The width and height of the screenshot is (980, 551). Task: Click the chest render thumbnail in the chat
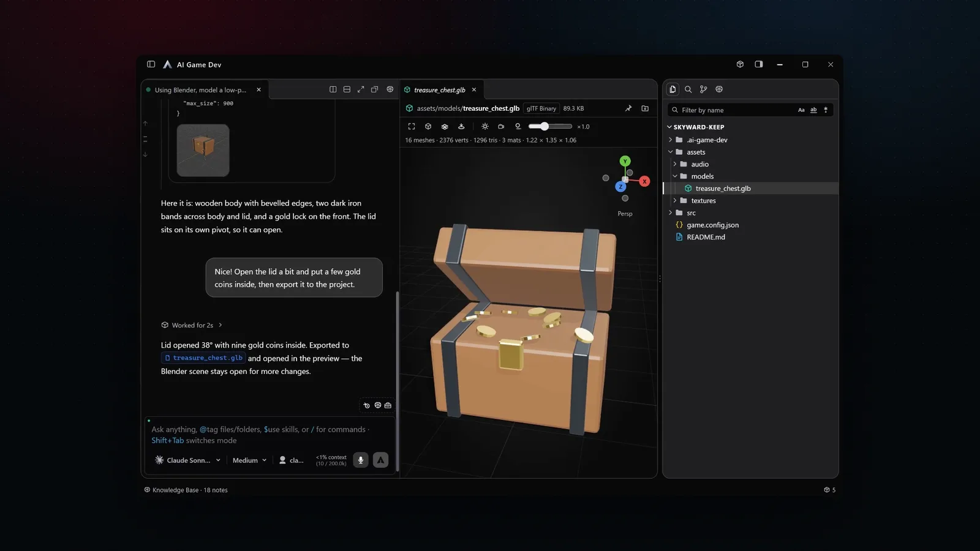point(203,151)
